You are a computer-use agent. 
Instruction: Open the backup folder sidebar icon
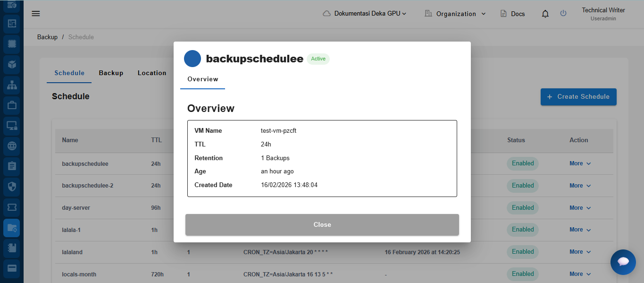(12, 228)
